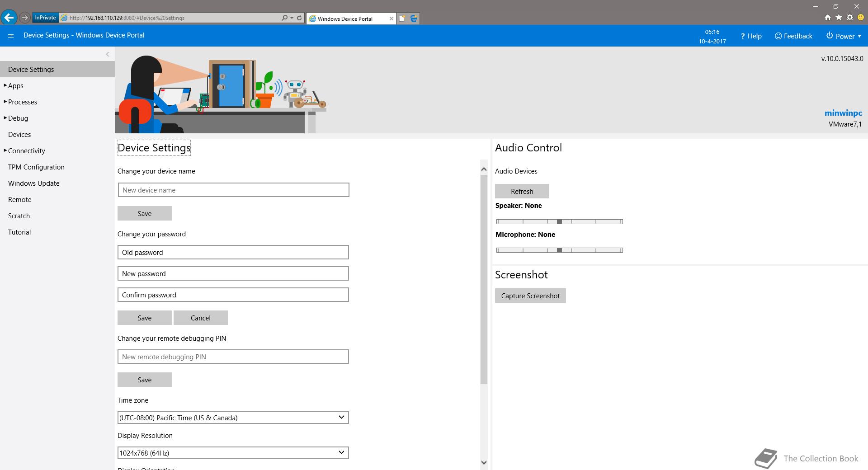Open Windows Update page
The height and width of the screenshot is (470, 868).
tap(34, 183)
